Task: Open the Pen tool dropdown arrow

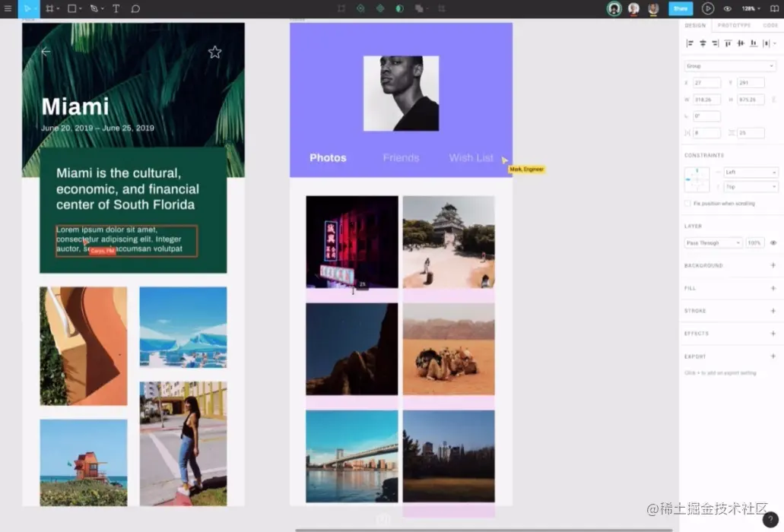Action: [103, 9]
